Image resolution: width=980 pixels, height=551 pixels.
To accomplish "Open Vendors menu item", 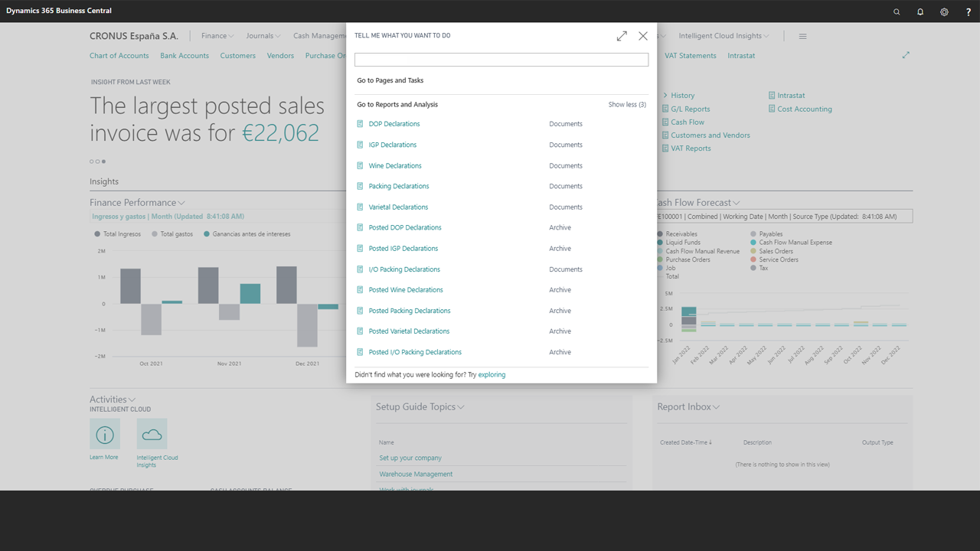I will pyautogui.click(x=280, y=56).
